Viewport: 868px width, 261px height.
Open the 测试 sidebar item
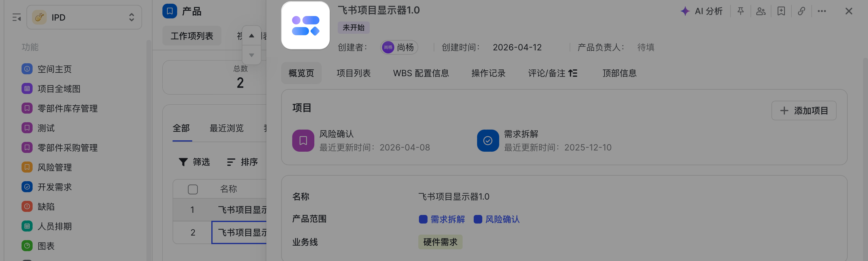[46, 128]
